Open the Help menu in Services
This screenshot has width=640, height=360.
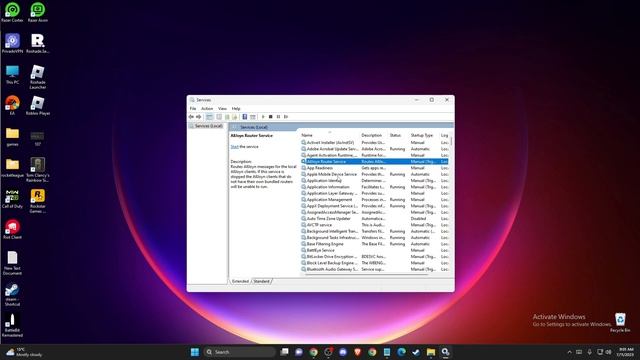(236, 109)
